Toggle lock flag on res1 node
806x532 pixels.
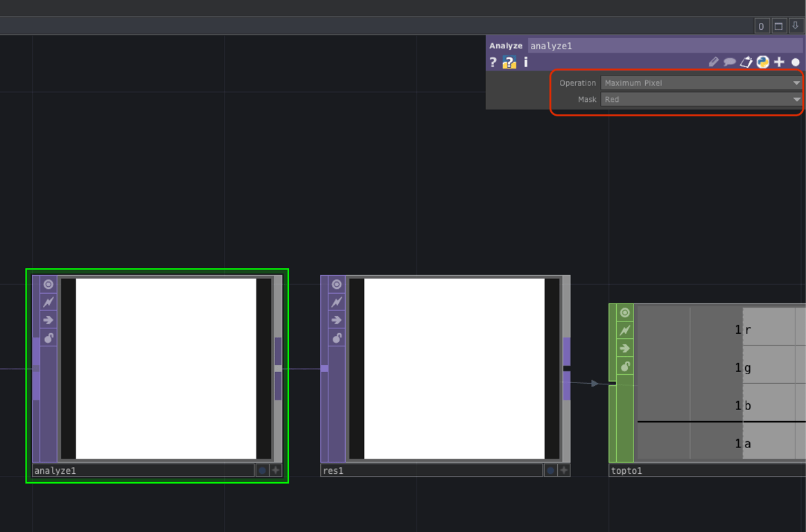tap(337, 338)
